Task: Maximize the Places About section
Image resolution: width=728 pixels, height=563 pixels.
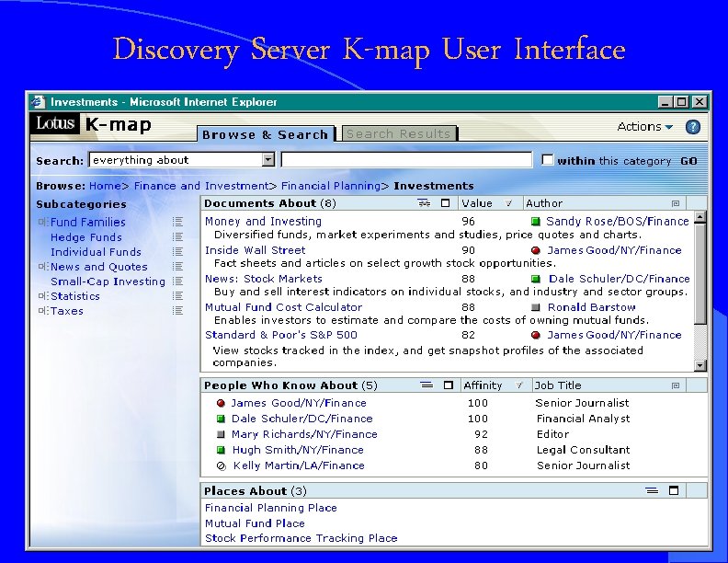Action: point(674,490)
